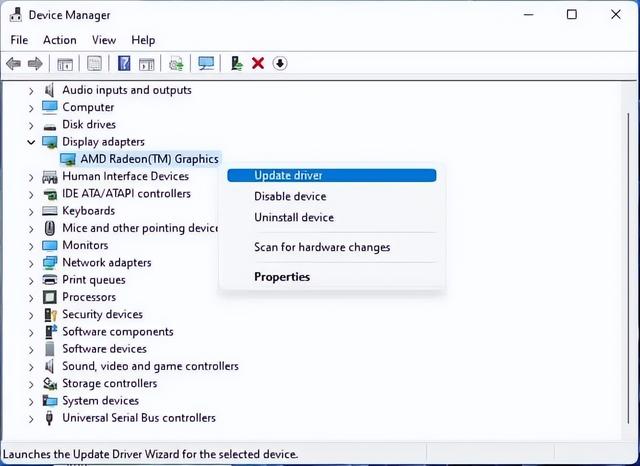Select the Print queues label
640x466 pixels.
94,280
